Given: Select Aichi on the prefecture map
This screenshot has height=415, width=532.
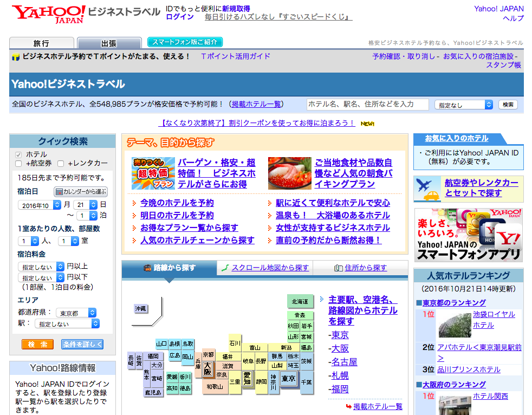Looking at the screenshot, I should (x=247, y=378).
